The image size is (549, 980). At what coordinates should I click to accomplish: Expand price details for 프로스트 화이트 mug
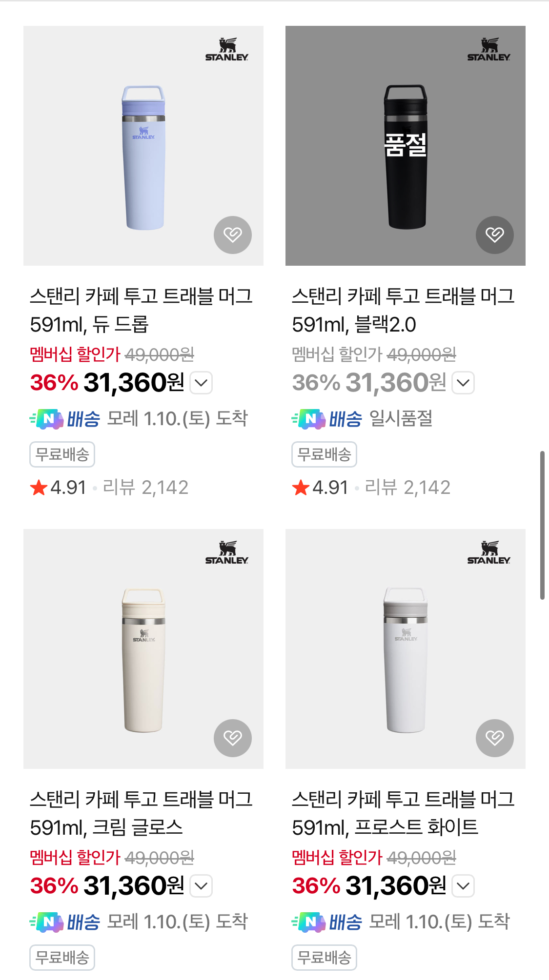[x=463, y=886]
